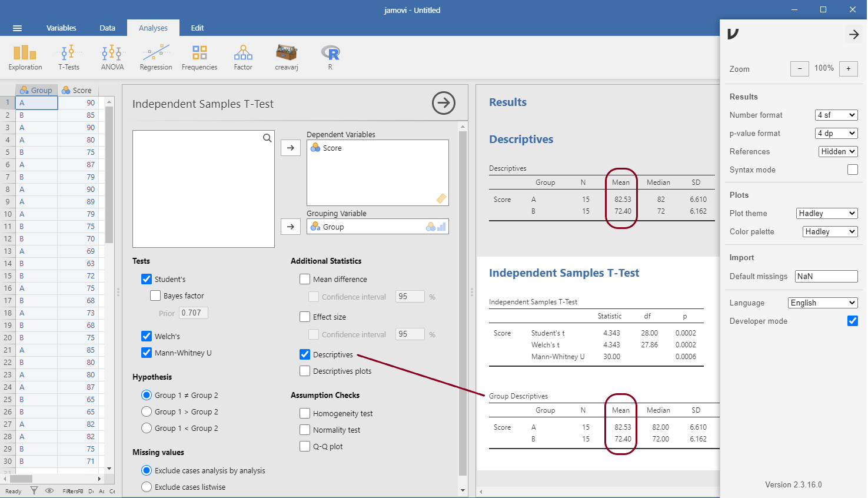Screen dimensions: 868x498
Task: Enable the Q-Q plot checkbox
Action: pos(305,446)
